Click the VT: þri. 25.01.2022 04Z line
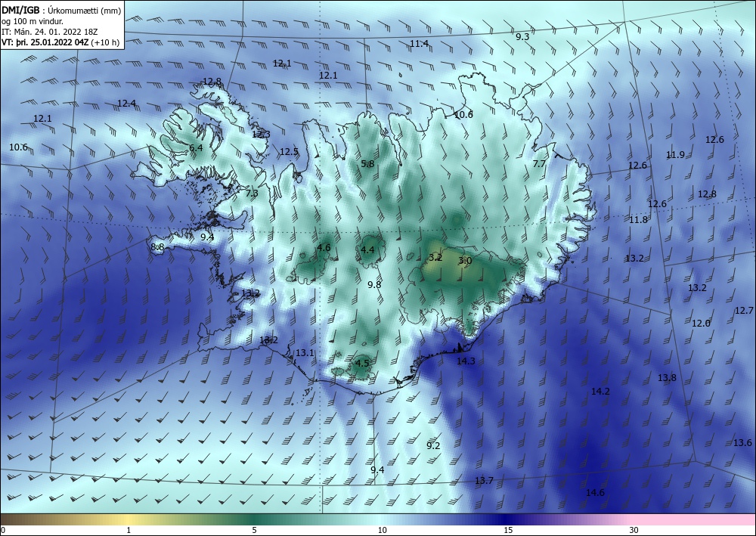 [x=60, y=42]
